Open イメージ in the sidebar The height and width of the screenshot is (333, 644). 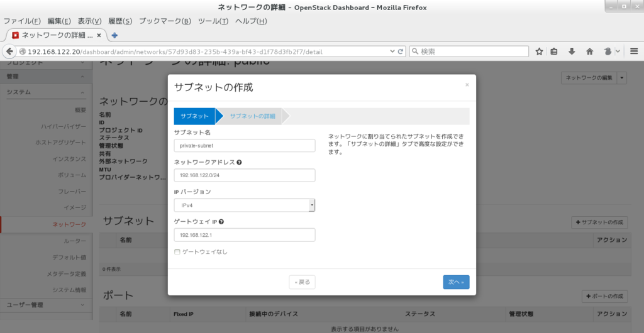[75, 207]
